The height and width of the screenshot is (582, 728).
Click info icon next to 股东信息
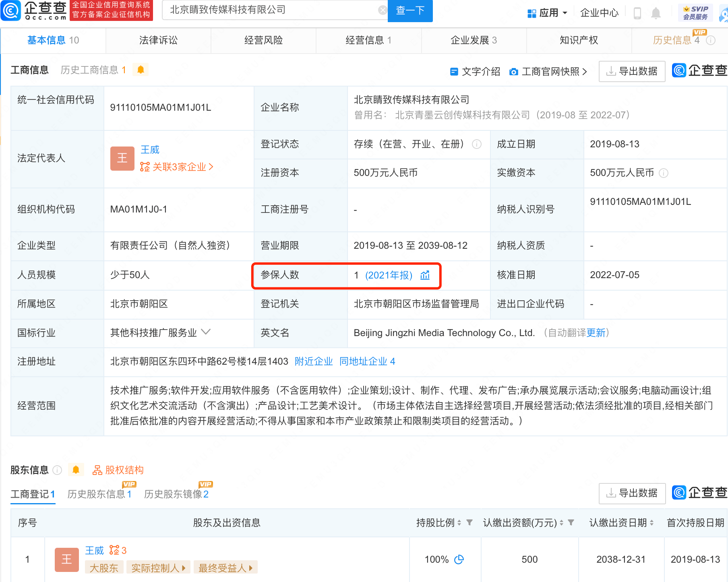(x=57, y=470)
